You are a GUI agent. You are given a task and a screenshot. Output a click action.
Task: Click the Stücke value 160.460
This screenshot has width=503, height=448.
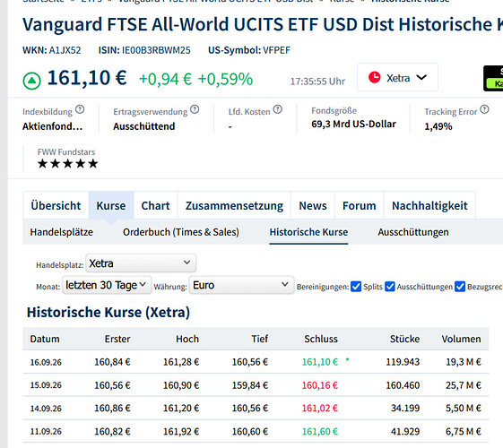click(403, 385)
